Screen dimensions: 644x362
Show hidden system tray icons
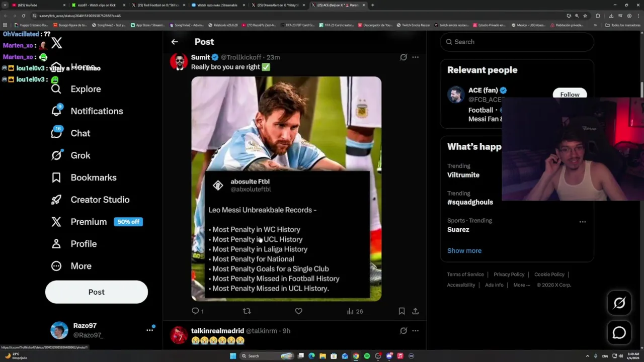click(x=587, y=356)
